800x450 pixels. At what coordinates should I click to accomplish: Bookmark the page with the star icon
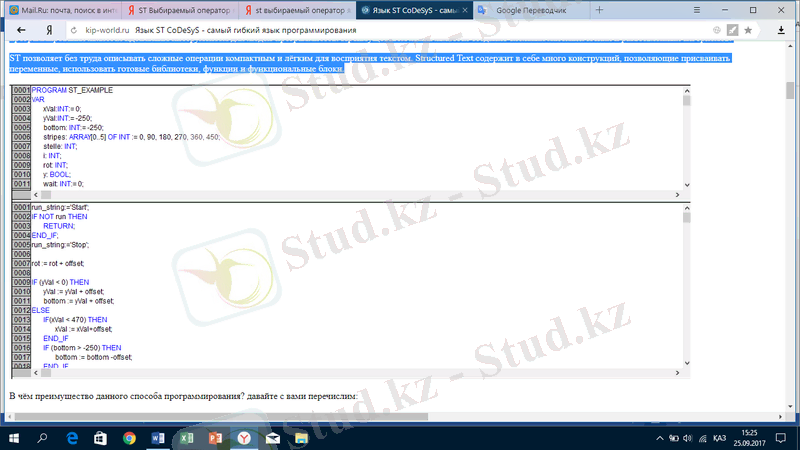point(748,30)
